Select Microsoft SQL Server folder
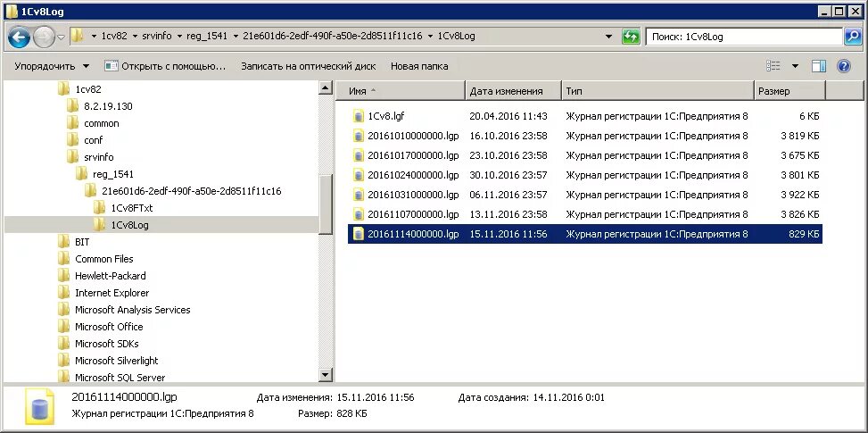Screen dimensions: 868x433 point(120,378)
